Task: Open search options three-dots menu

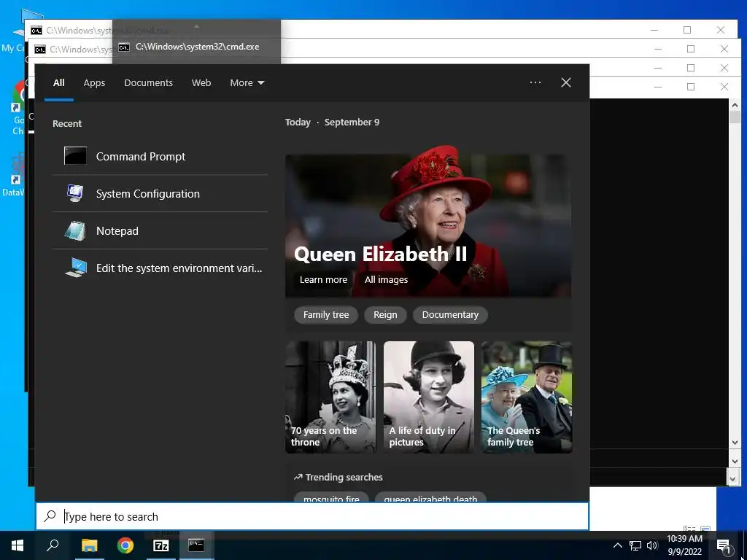Action: tap(535, 82)
